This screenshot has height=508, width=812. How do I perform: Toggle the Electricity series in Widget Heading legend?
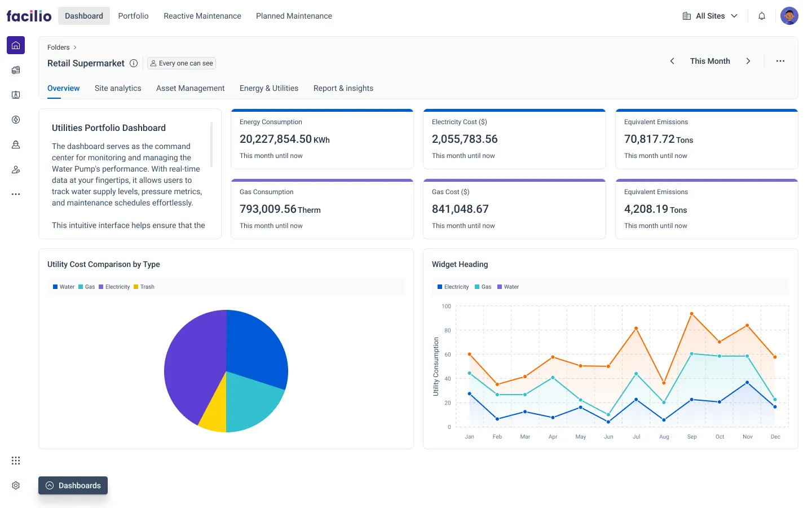(453, 287)
